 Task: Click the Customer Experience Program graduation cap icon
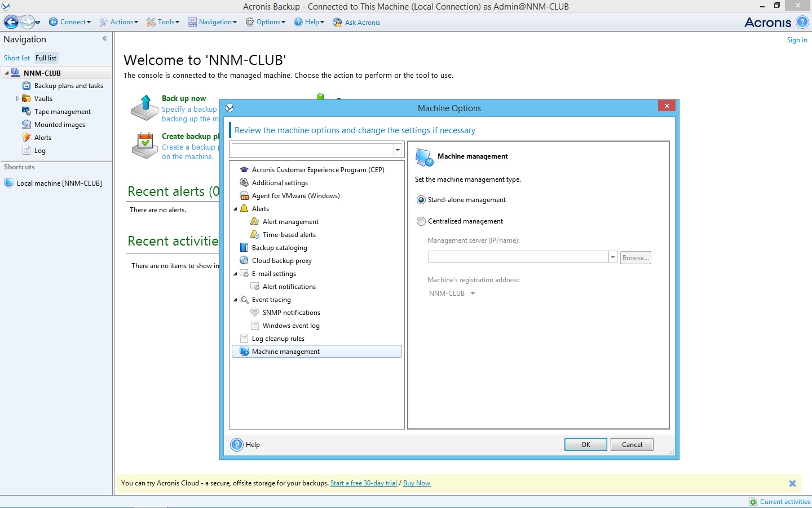point(244,170)
